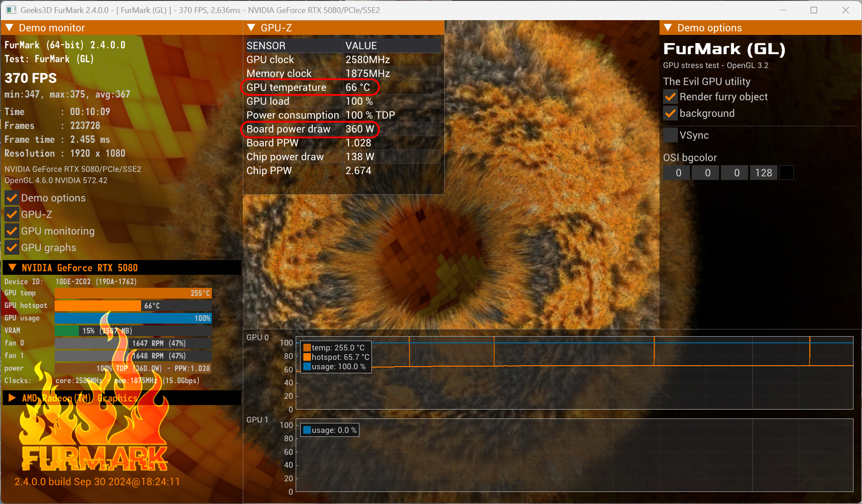Minimize the FurMark window
The image size is (862, 504).
(x=783, y=10)
